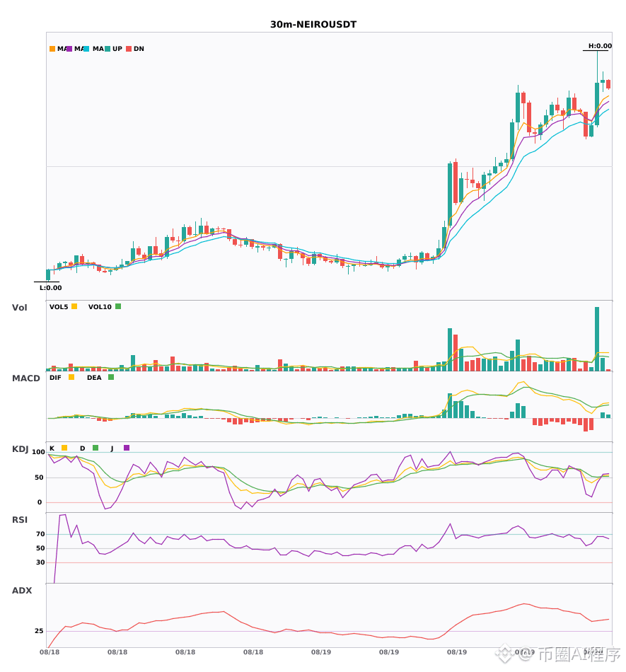The image size is (626, 672).
Task: Click the KDJ 0 axis value
Action: click(x=40, y=502)
